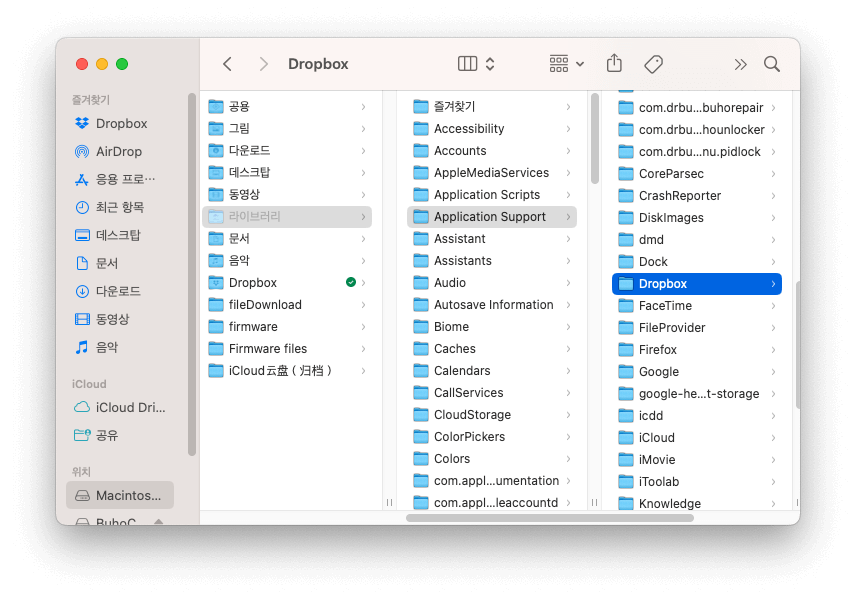Select the Application Support folder
This screenshot has width=856, height=599.
click(492, 217)
